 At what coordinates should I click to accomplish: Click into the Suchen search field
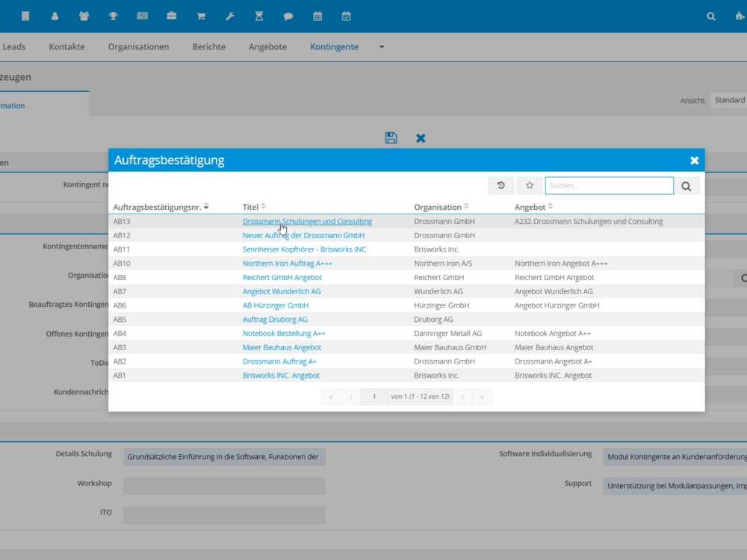click(x=609, y=186)
